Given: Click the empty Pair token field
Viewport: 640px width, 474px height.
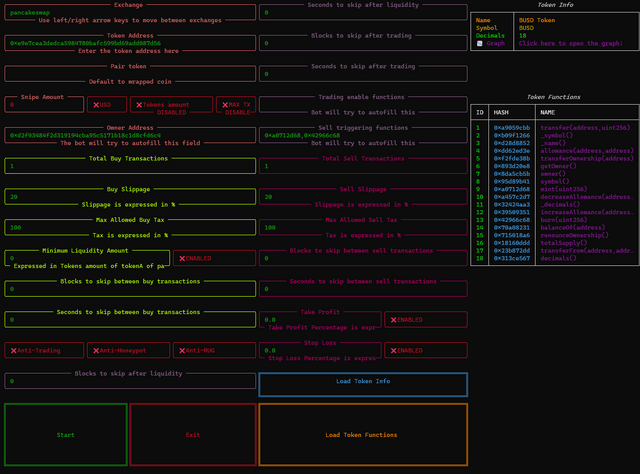Looking at the screenshot, I should click(130, 74).
